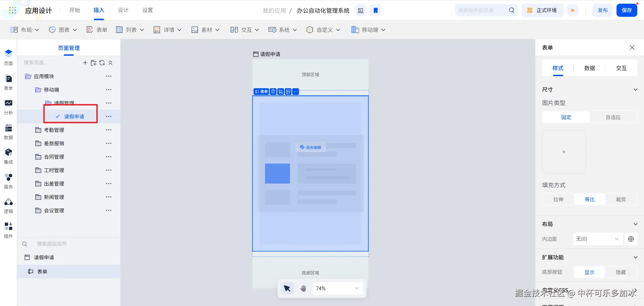Image resolution: width=644 pixels, height=306 pixels.
Task: Click the 发布 publish button
Action: 603,10
